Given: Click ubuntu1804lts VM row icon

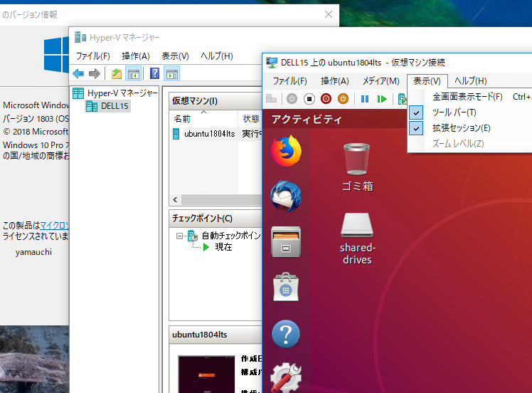Looking at the screenshot, I should click(176, 134).
